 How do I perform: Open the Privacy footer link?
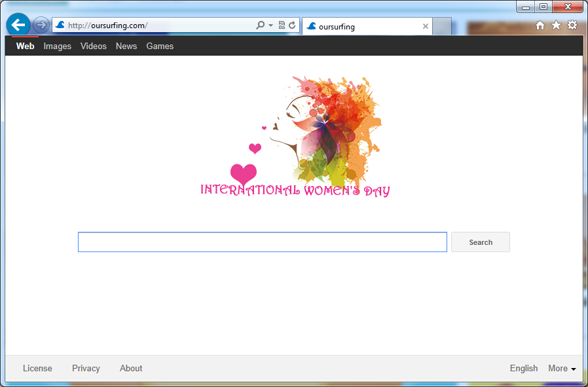(86, 368)
